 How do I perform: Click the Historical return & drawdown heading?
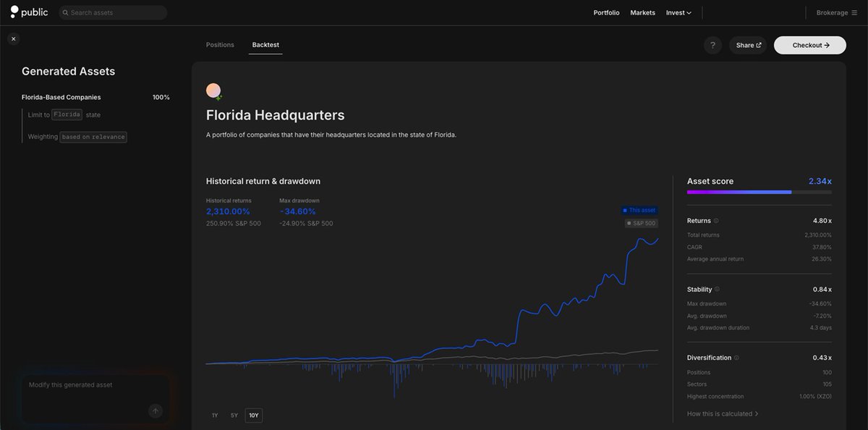[x=263, y=181]
